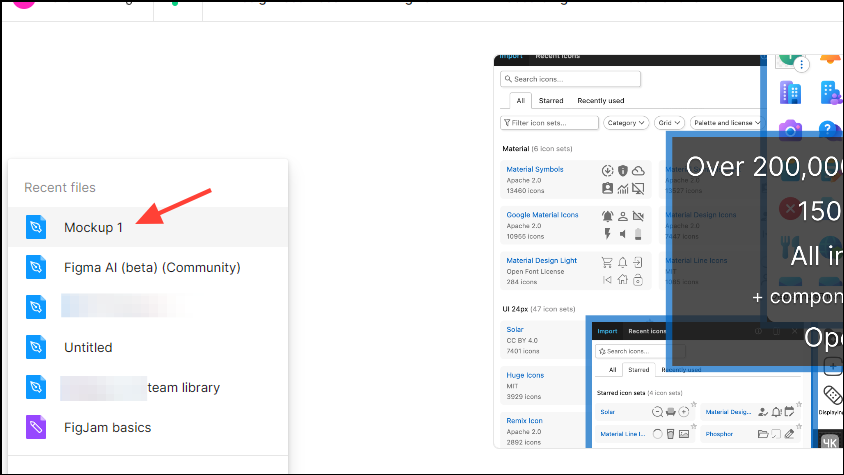The height and width of the screenshot is (475, 844).
Task: Click the purple FigJam basics file icon
Action: coord(36,427)
